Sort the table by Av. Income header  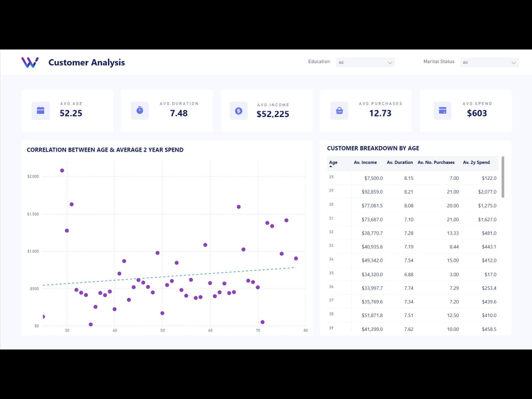[365, 162]
